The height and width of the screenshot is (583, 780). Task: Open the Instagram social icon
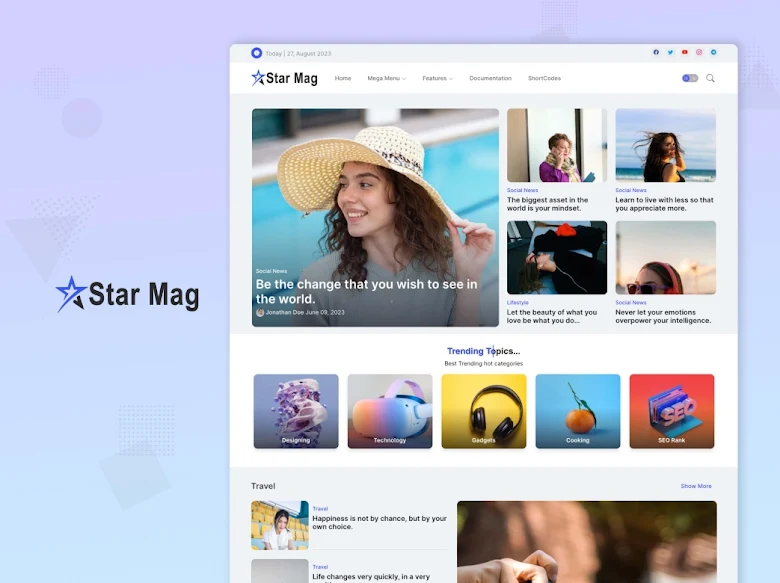tap(699, 52)
